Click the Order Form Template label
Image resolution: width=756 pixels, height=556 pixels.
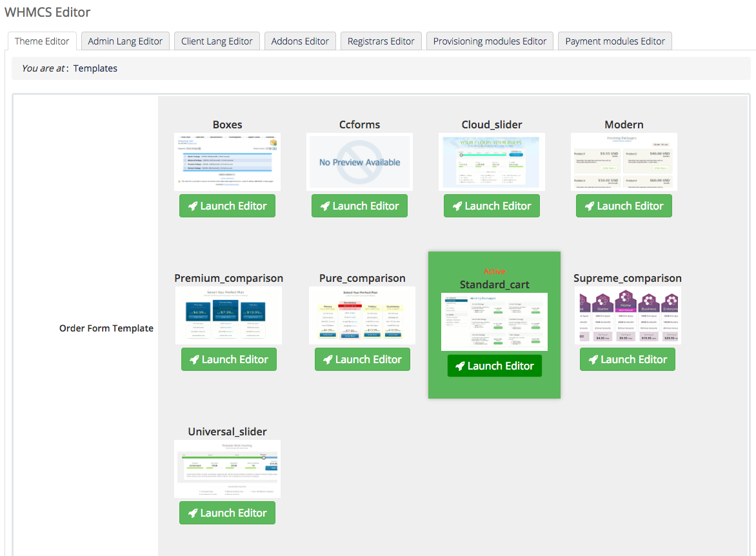(x=106, y=328)
